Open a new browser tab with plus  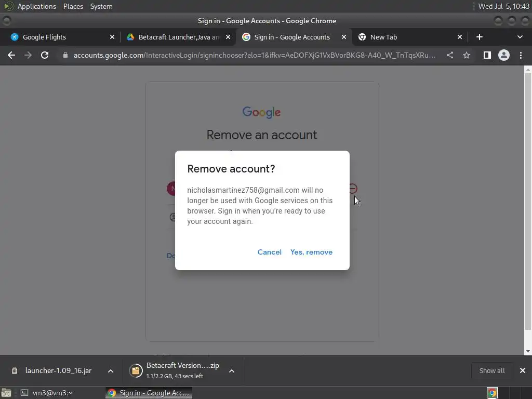coord(479,37)
